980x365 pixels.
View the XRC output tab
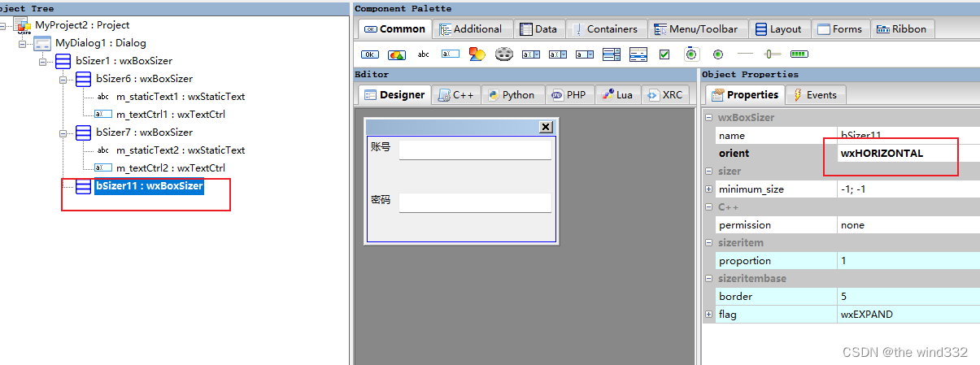click(x=664, y=94)
